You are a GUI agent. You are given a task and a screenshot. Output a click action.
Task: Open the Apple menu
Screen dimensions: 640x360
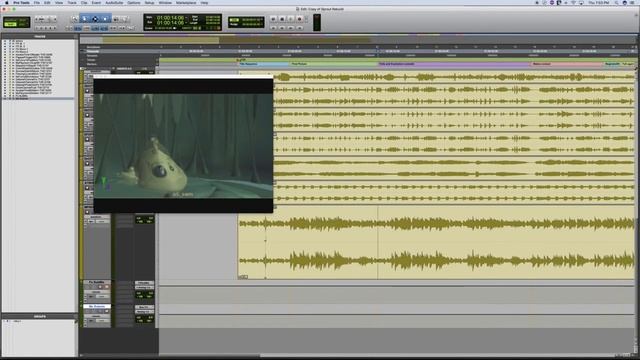pos(7,2)
